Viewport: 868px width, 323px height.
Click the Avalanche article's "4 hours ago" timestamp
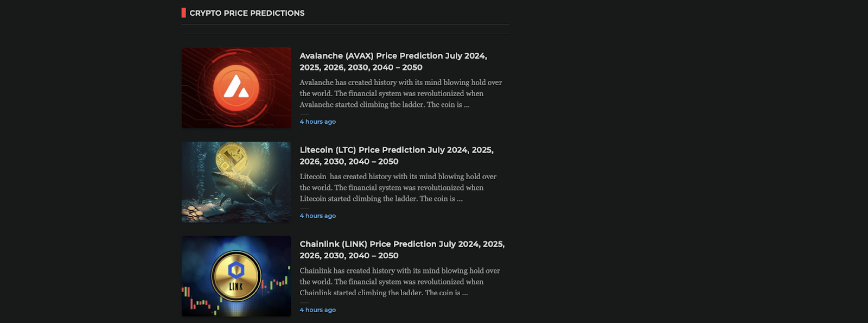[x=318, y=122]
